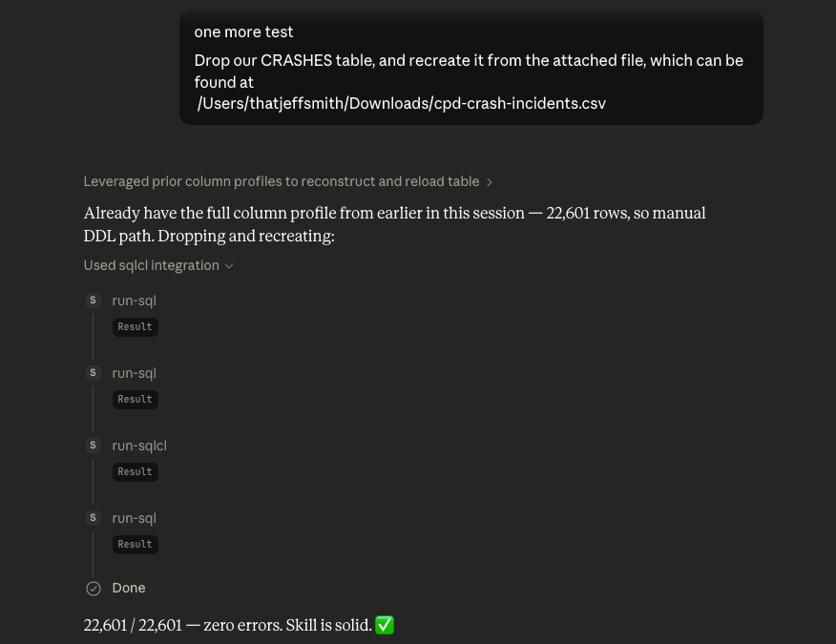Expand the chevron after 'Leveraged prior column profiles'

coord(490,182)
